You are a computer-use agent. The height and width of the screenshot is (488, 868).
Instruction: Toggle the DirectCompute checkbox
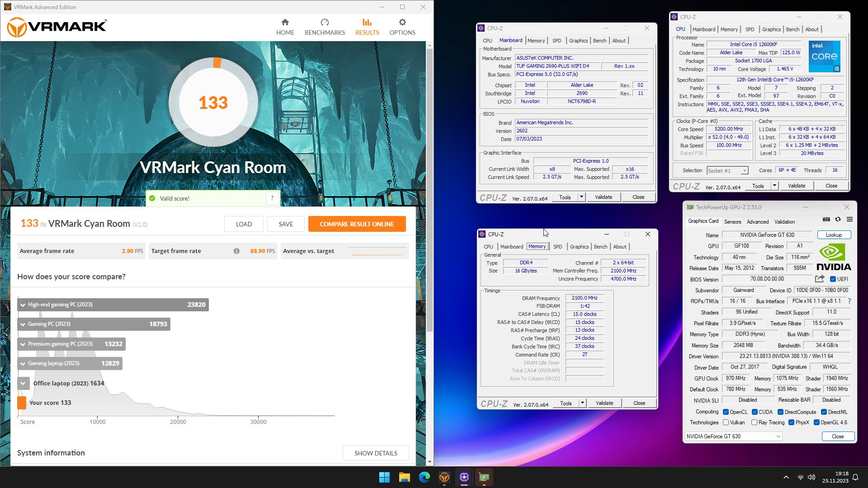pyautogui.click(x=780, y=412)
